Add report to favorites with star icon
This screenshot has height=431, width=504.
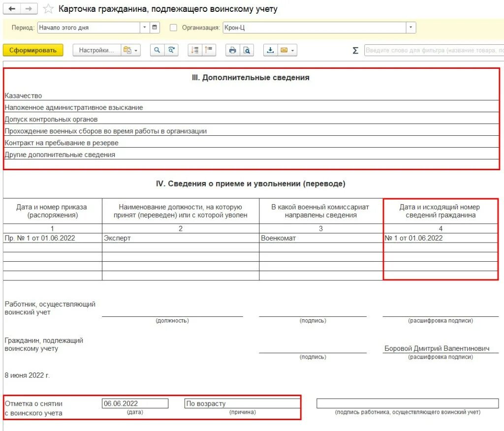pyautogui.click(x=48, y=9)
